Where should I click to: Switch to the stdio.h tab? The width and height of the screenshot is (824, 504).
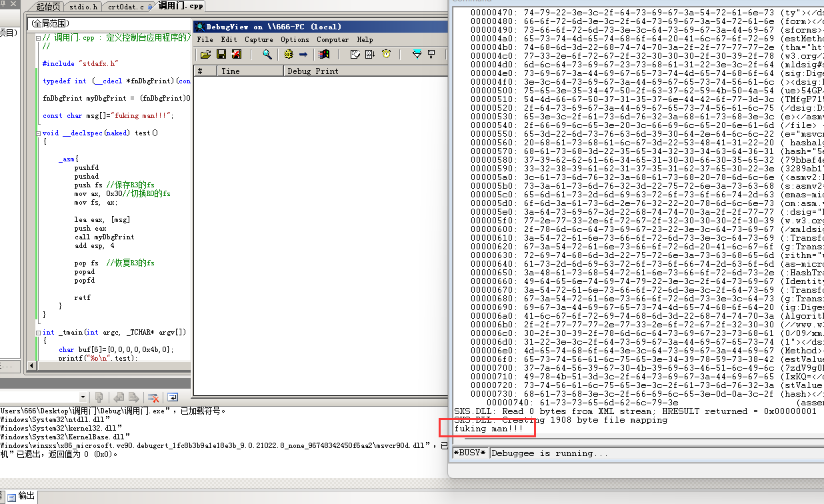(x=83, y=7)
